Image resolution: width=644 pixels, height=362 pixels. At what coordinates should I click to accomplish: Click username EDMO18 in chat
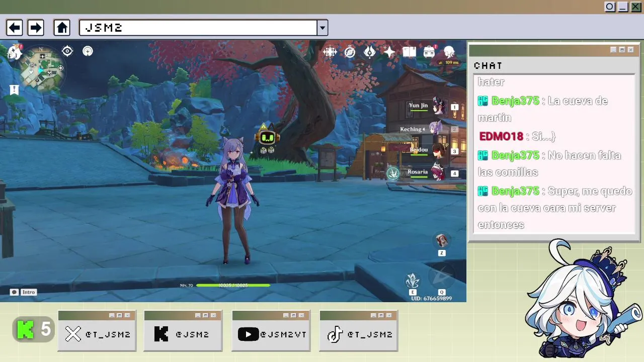pyautogui.click(x=501, y=137)
